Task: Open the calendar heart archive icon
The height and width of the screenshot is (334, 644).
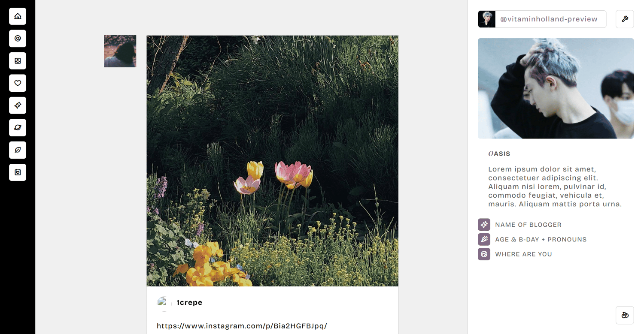Action: (18, 172)
